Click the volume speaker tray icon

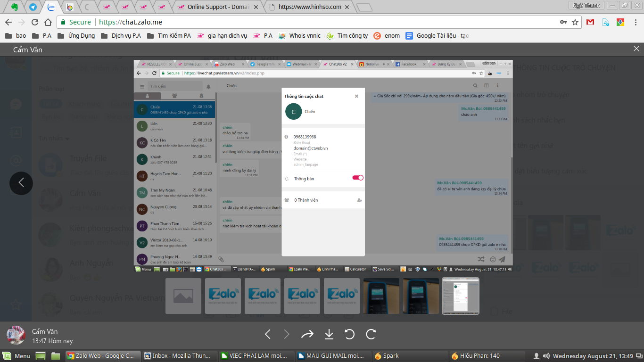pyautogui.click(x=546, y=356)
